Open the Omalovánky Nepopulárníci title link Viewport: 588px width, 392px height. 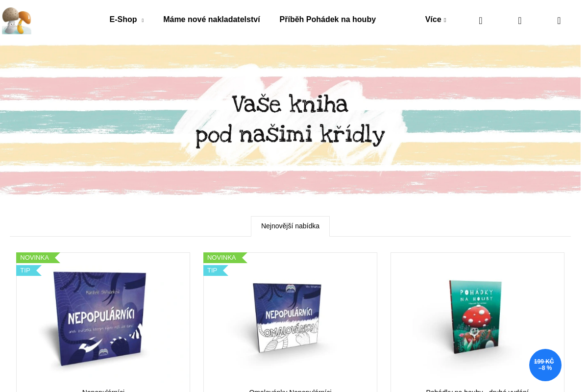[290, 391]
